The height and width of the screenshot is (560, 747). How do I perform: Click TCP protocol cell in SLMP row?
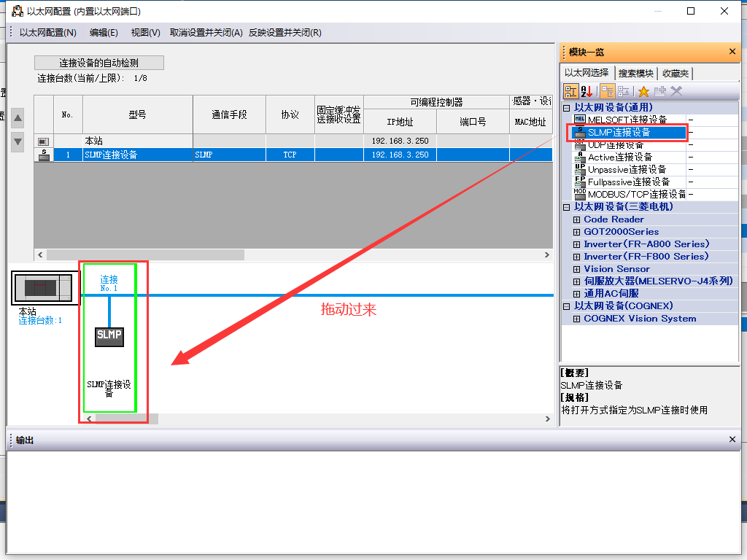pos(290,155)
